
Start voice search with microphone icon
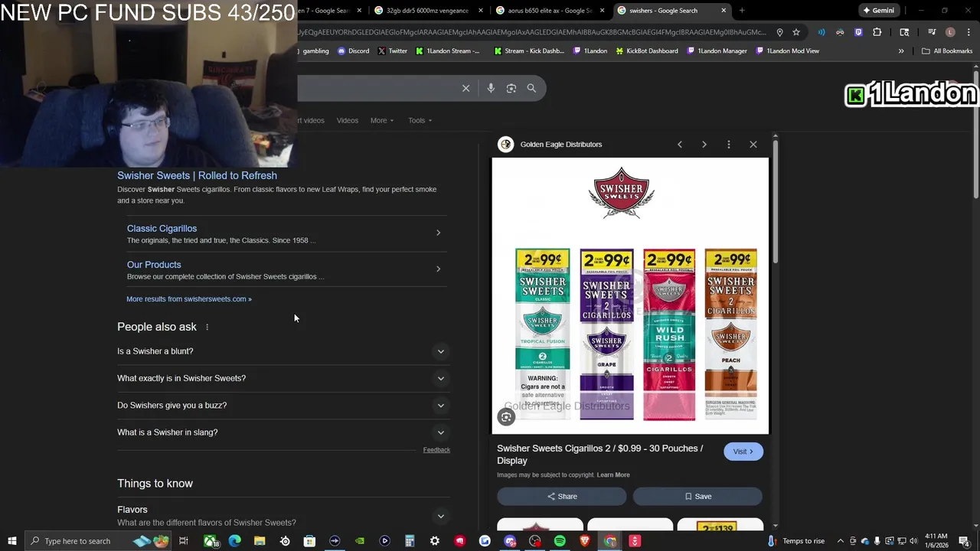point(491,88)
